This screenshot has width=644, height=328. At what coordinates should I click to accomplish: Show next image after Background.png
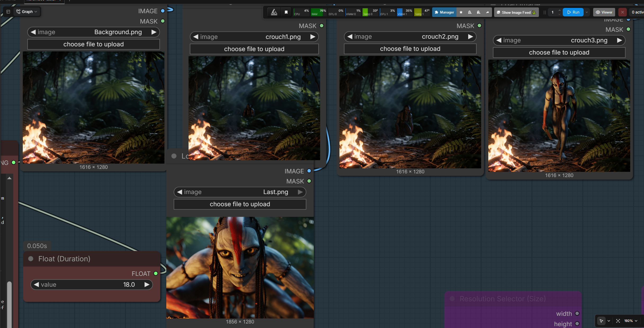point(154,32)
